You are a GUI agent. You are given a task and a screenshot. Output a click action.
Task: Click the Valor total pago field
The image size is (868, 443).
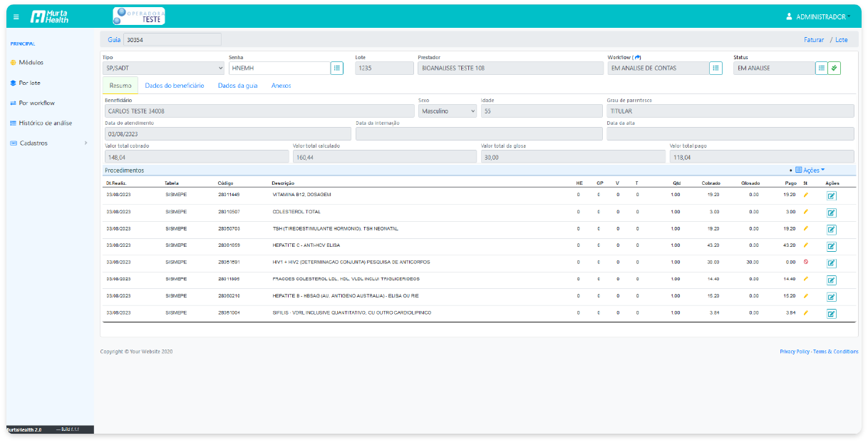pos(761,157)
